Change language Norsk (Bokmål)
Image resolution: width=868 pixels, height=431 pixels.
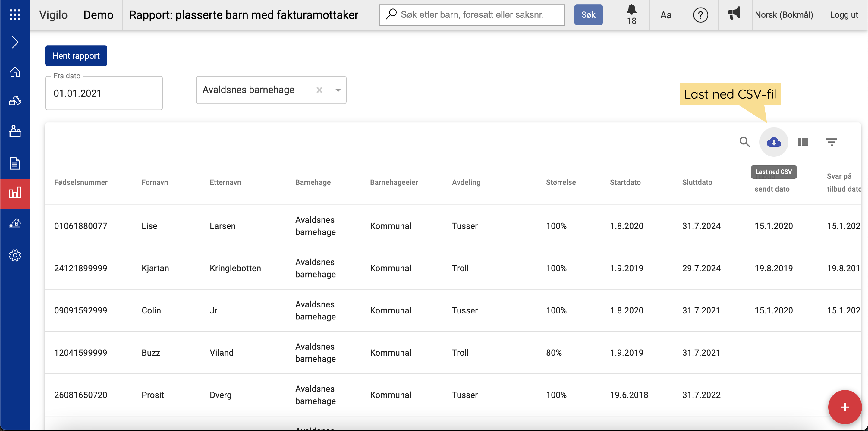(784, 15)
